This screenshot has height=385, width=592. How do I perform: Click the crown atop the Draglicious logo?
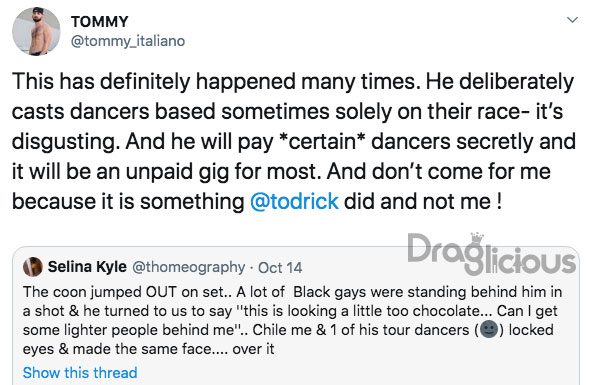477,238
